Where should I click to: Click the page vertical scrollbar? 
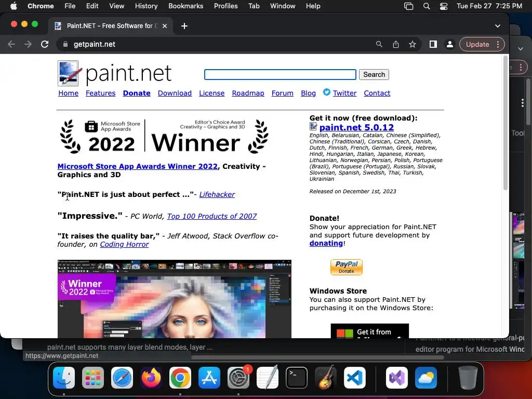click(505, 123)
